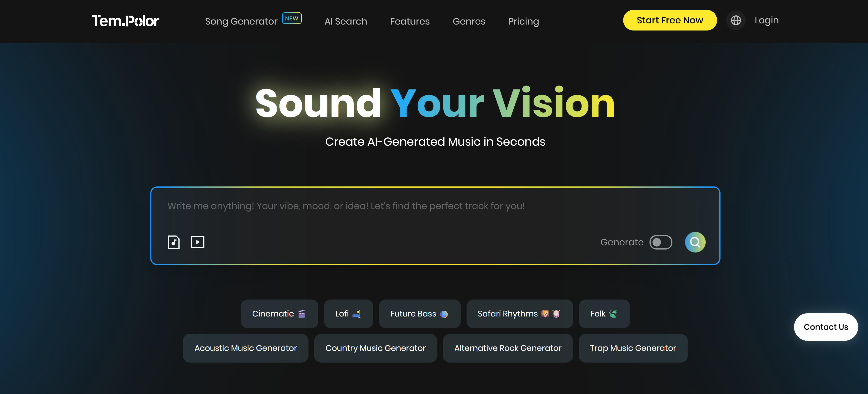
Task: Open the Contact Us bubble
Action: click(826, 327)
